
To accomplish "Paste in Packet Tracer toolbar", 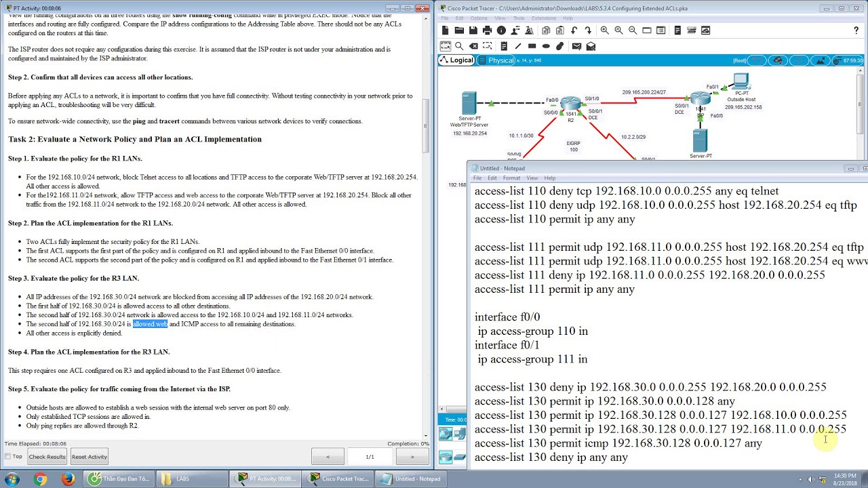I will [560, 30].
